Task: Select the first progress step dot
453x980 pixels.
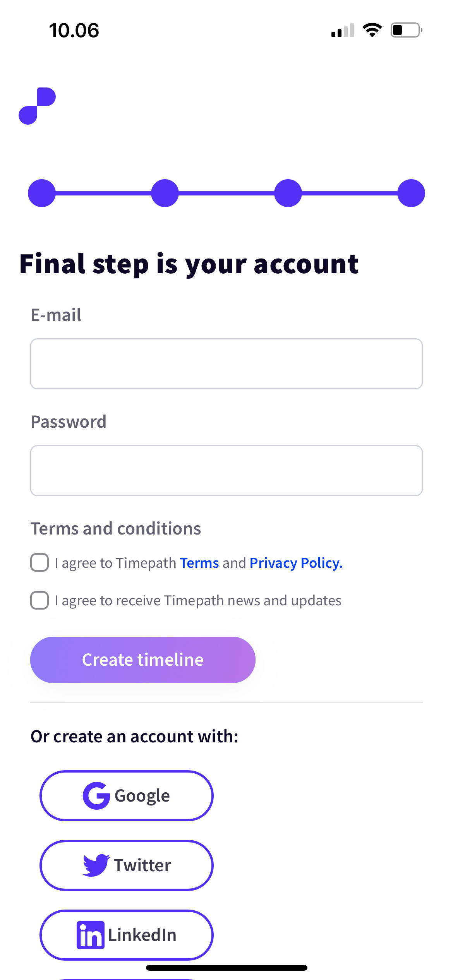Action: pyautogui.click(x=42, y=193)
